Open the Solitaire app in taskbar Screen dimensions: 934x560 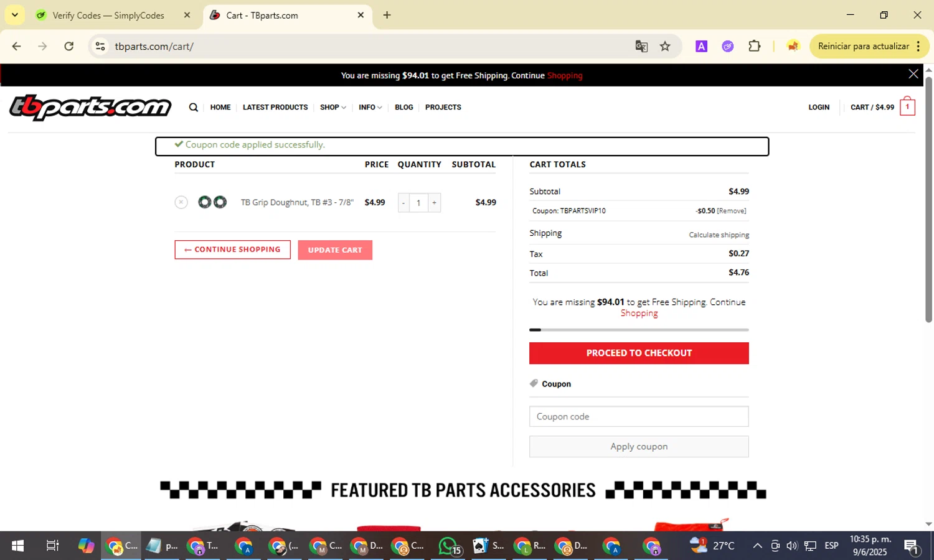pyautogui.click(x=489, y=546)
